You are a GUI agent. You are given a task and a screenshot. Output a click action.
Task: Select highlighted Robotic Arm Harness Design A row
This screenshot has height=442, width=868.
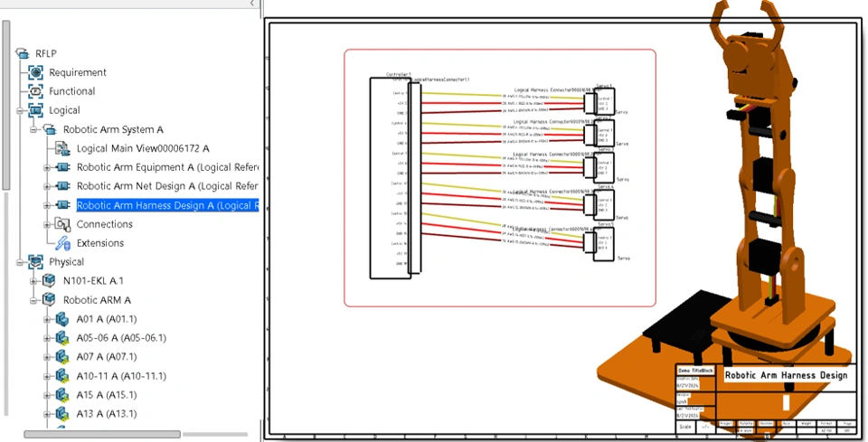tap(167, 205)
